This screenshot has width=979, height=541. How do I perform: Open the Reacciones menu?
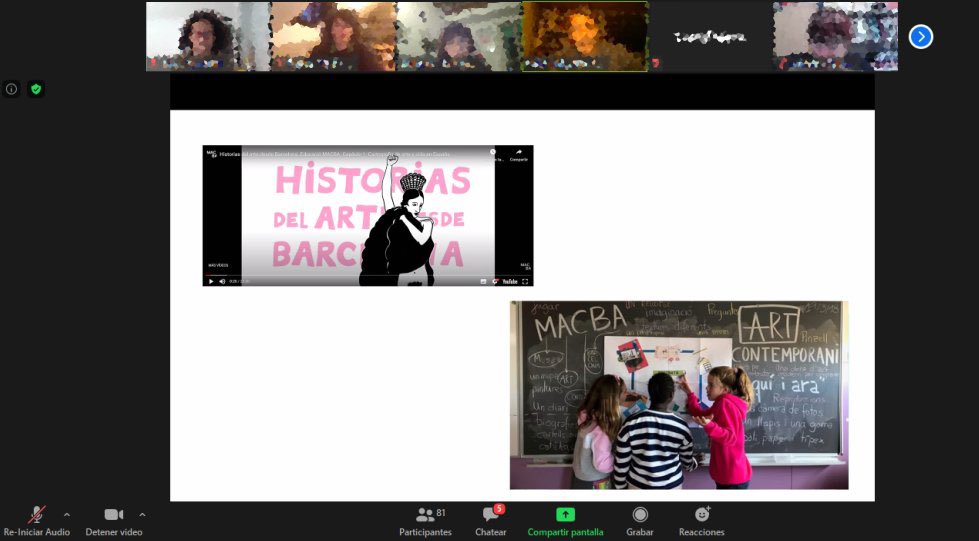702,522
